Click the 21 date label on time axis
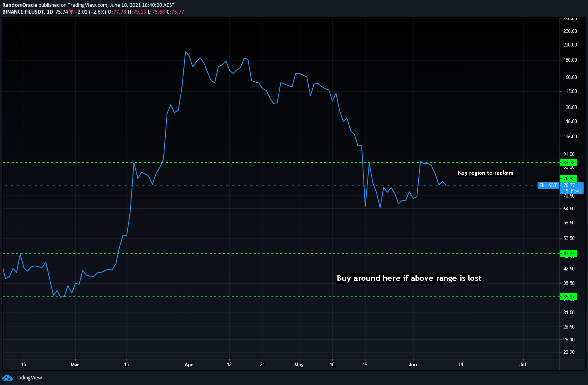The height and width of the screenshot is (385, 588). click(262, 365)
